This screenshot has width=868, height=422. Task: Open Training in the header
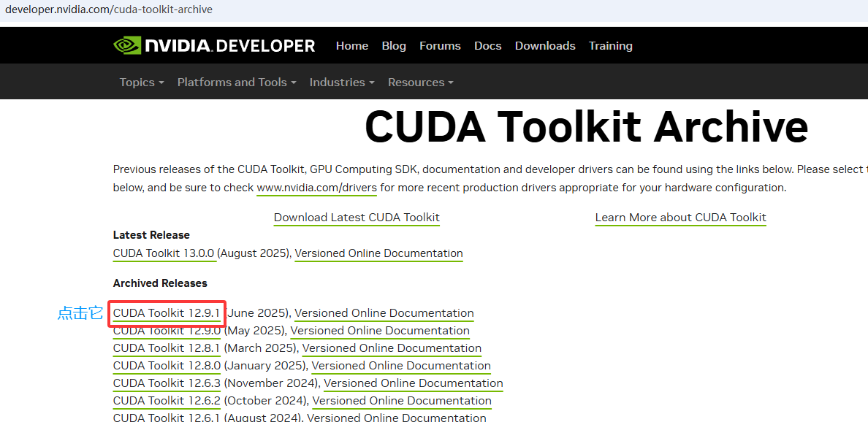(x=611, y=46)
